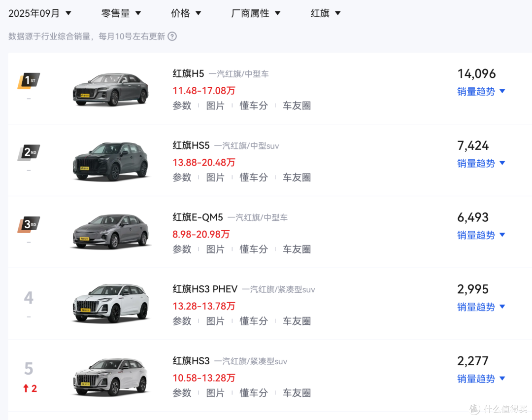Viewport: 532px width, 420px height.
Task: Click sales figure 6,493
Action: [473, 217]
